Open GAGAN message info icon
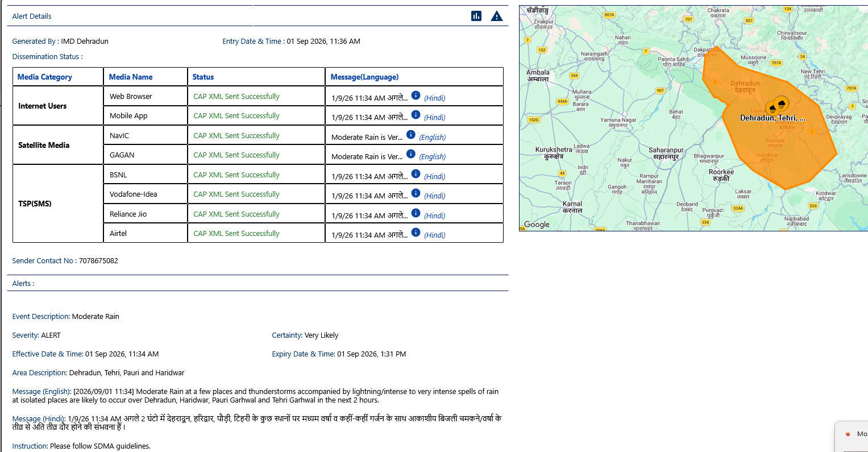Screen dimensions: 868x452 click(411, 154)
